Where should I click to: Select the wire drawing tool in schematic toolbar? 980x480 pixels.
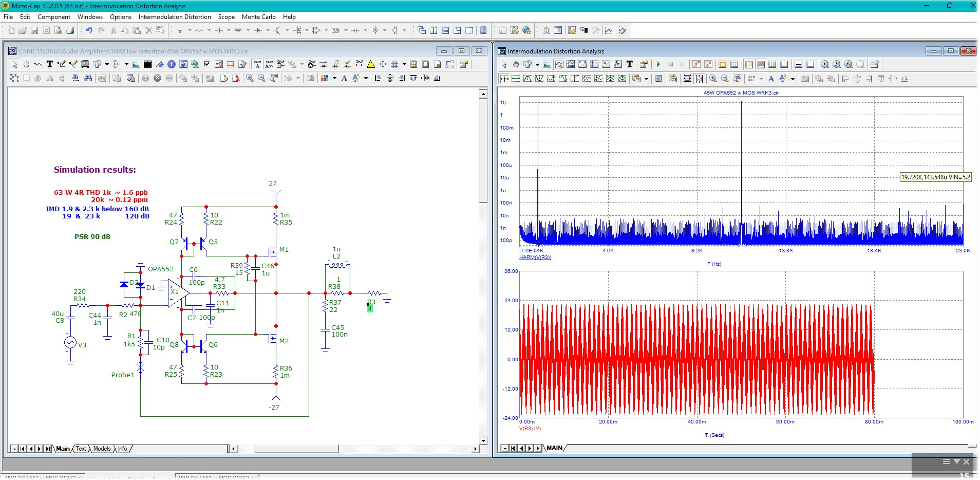tap(62, 64)
